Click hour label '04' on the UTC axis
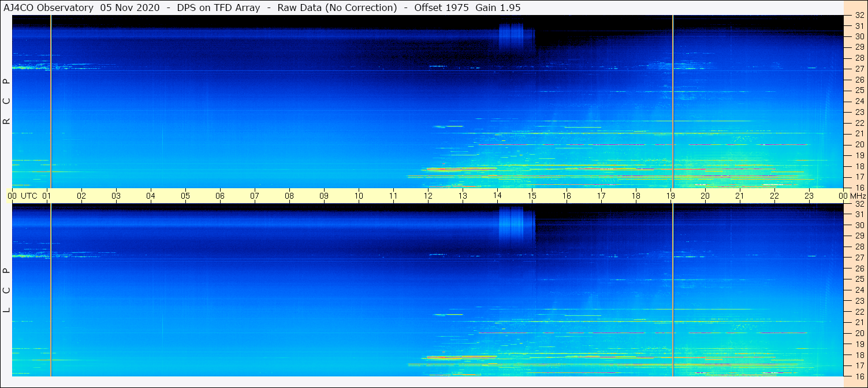The image size is (868, 388). [x=151, y=196]
